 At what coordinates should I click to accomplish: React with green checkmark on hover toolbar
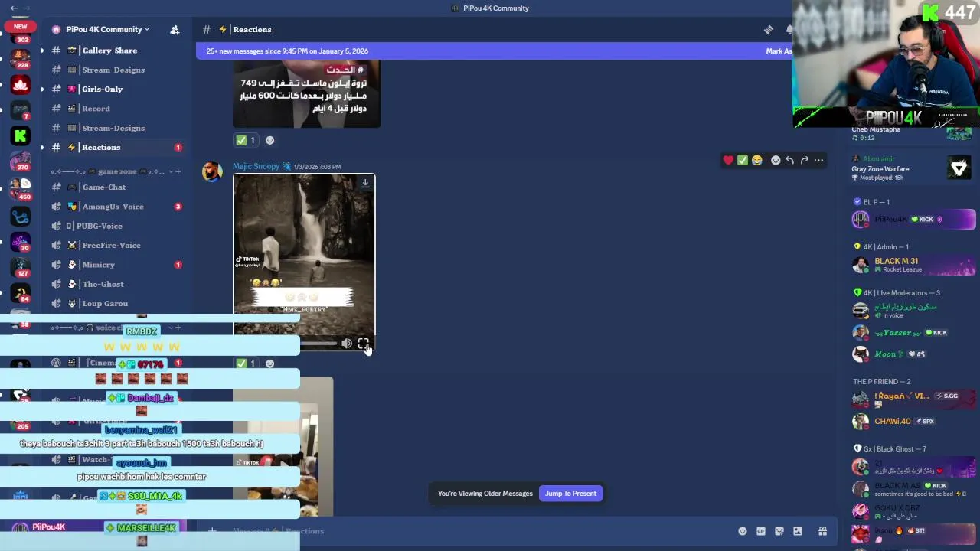(x=743, y=160)
